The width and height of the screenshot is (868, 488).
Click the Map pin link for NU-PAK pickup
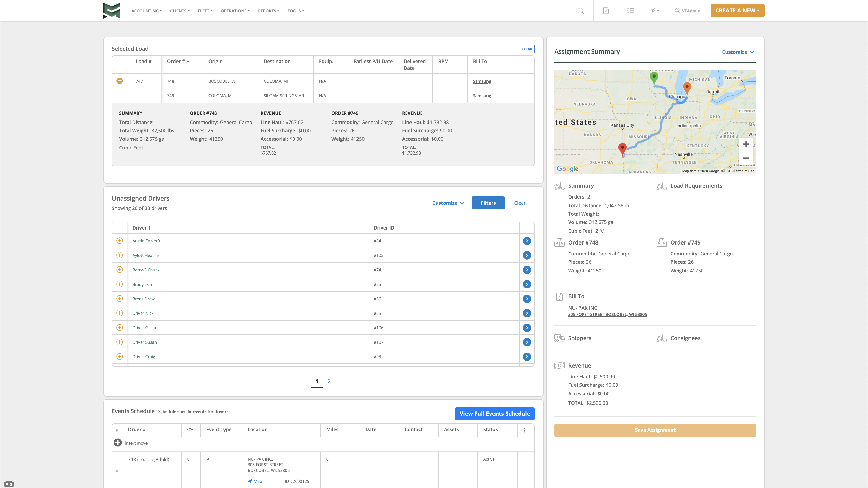pyautogui.click(x=255, y=481)
